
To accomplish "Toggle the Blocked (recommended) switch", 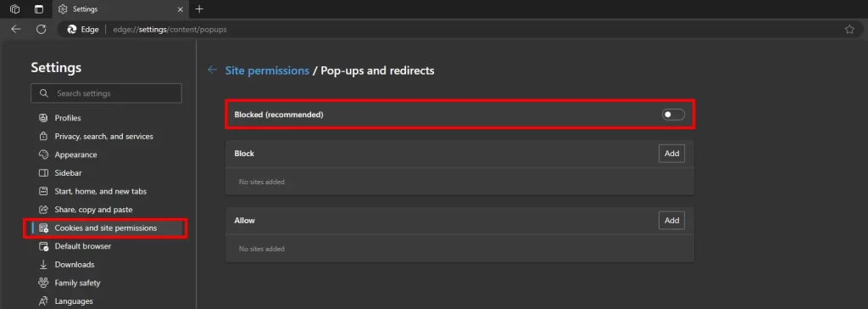I will 673,115.
